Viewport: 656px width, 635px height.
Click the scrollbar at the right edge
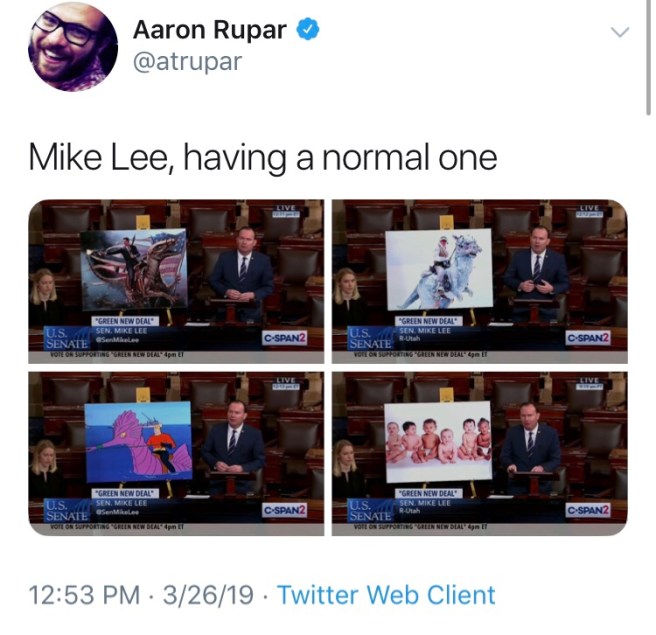point(648,57)
